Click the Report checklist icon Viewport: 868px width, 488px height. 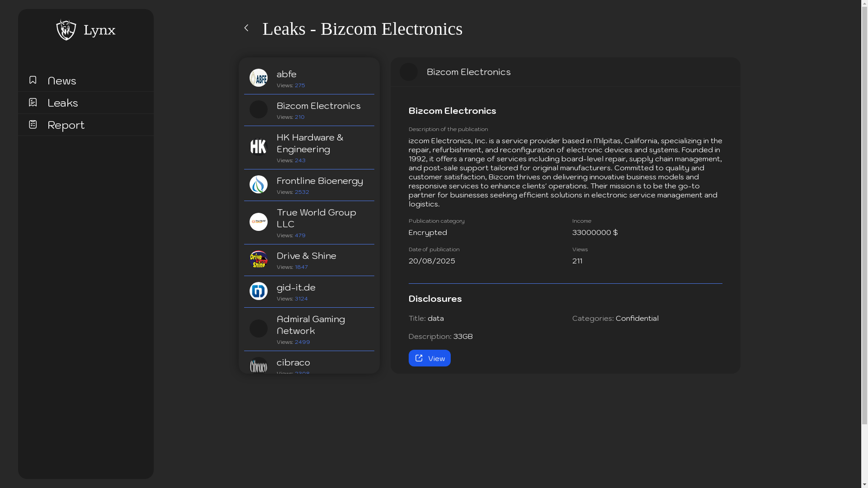(x=33, y=124)
